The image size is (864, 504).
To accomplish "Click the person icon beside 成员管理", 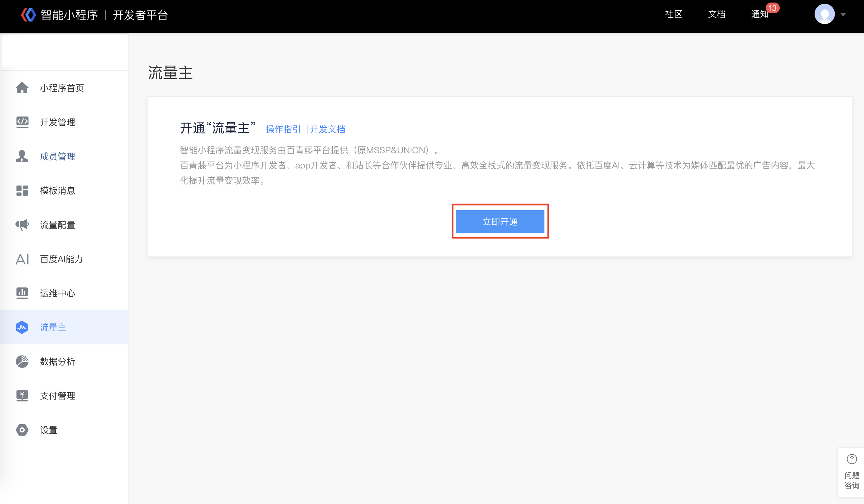I will coord(22,156).
